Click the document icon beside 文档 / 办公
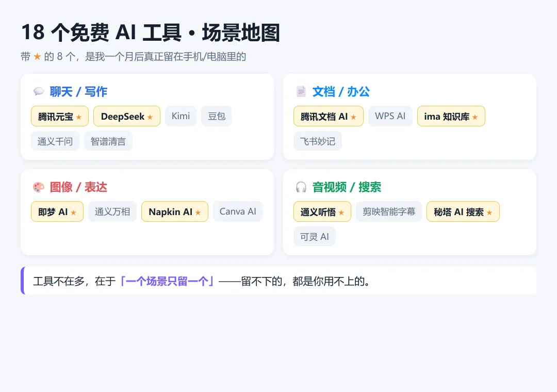This screenshot has height=392, width=557. tap(301, 92)
